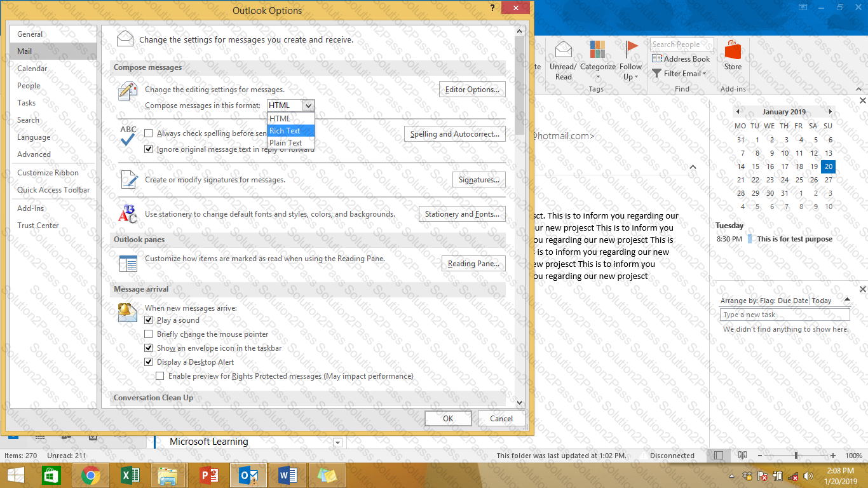Open Spelling and Autocorrect settings
This screenshot has width=868, height=488.
[455, 134]
